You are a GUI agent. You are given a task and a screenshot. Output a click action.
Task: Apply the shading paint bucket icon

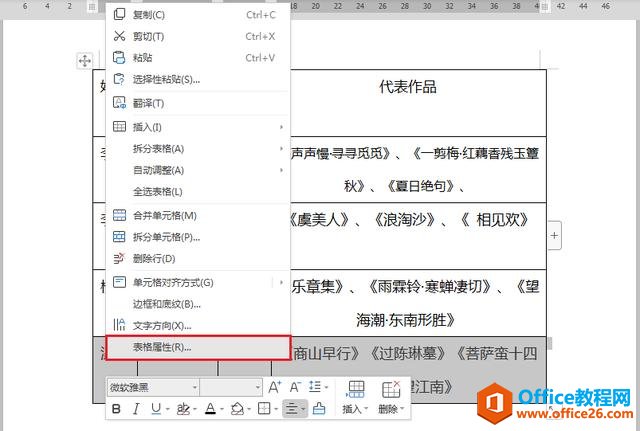237,409
